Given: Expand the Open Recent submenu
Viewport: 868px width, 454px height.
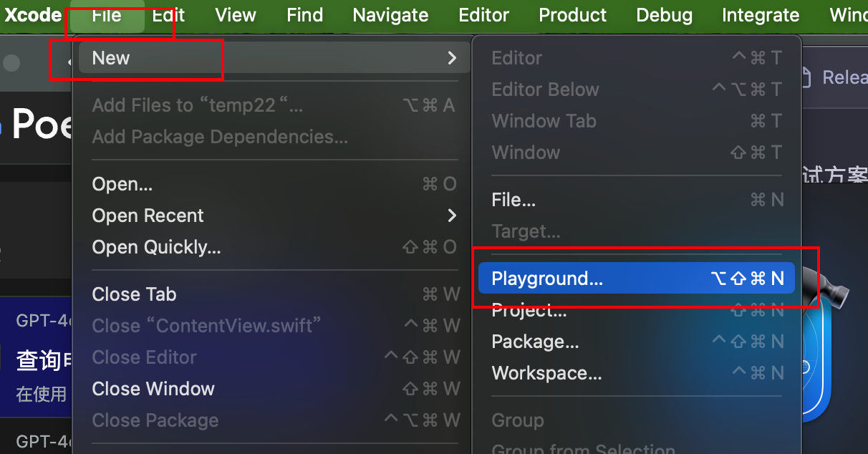Looking at the screenshot, I should tap(274, 216).
